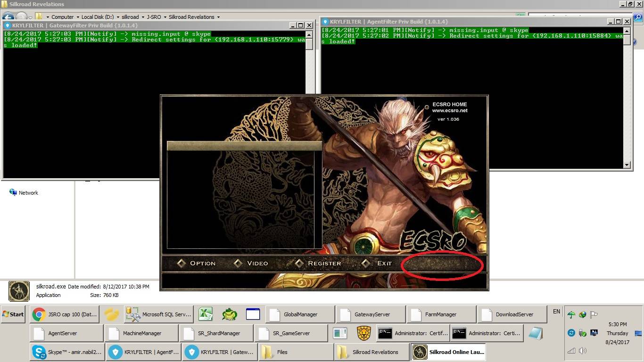
Task: Click the document list icon beside SR_GameServer
Action: coord(340,333)
